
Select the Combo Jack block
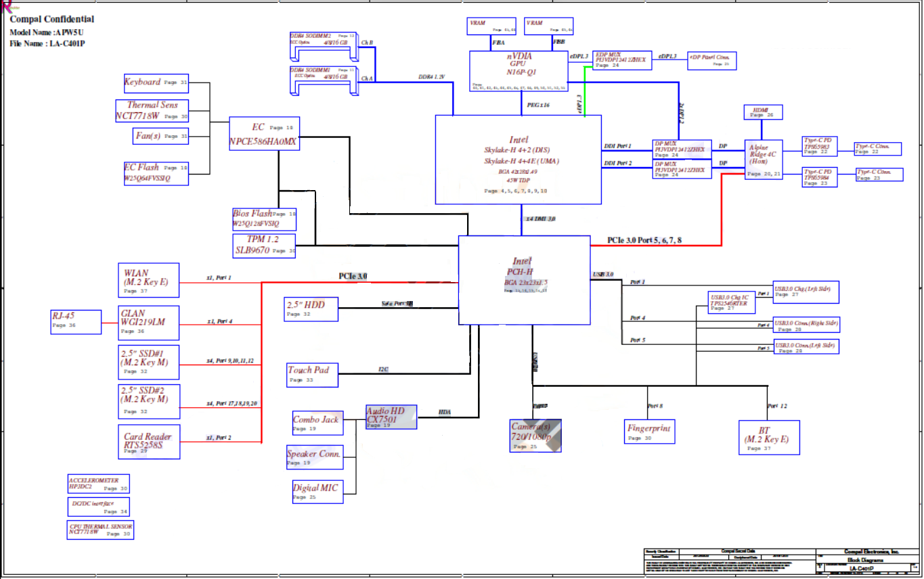[317, 422]
